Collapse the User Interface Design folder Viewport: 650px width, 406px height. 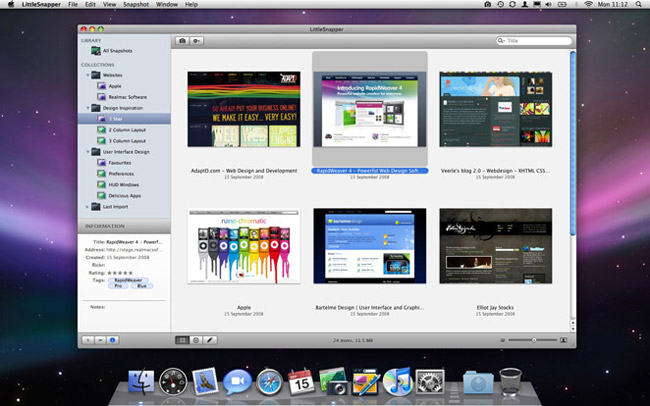88,152
